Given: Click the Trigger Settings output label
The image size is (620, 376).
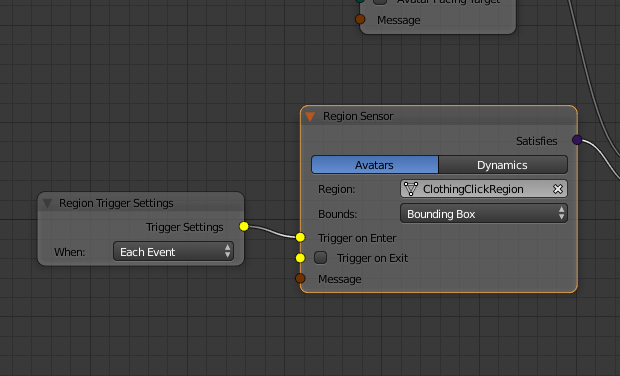Looking at the screenshot, I should [185, 227].
